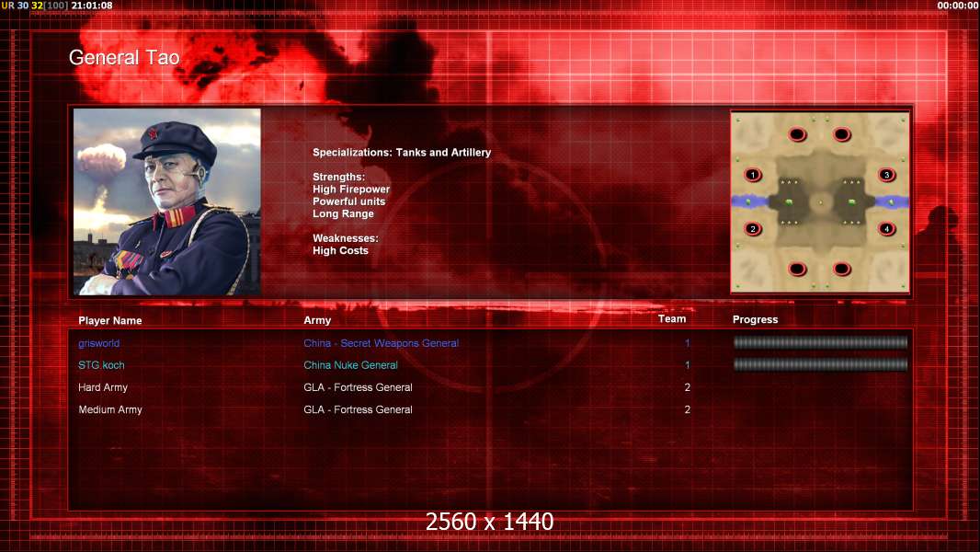Click start position 1 marker on minimap
The image size is (980, 552).
[753, 175]
